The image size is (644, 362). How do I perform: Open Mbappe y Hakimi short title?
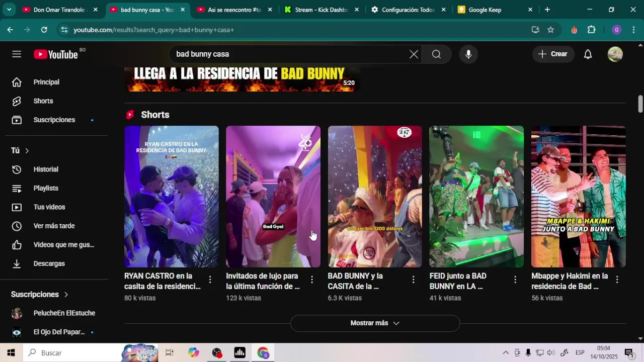coord(570,282)
